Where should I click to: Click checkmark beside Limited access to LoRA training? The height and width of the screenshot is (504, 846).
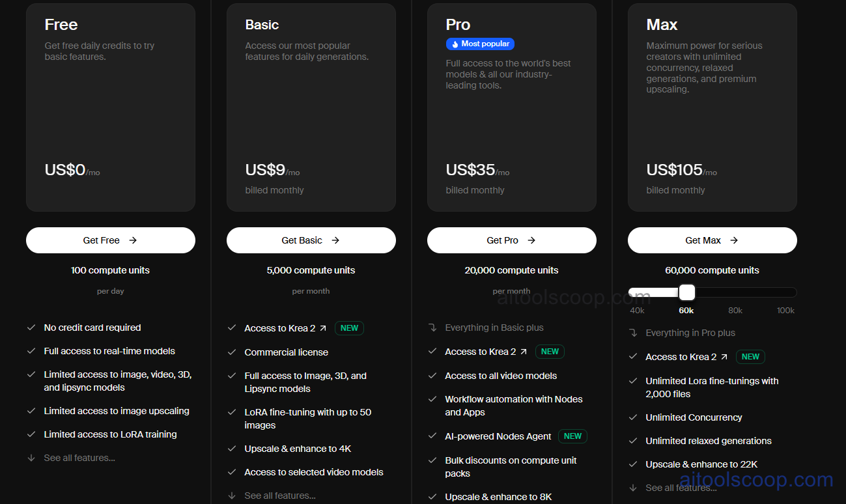click(x=31, y=434)
